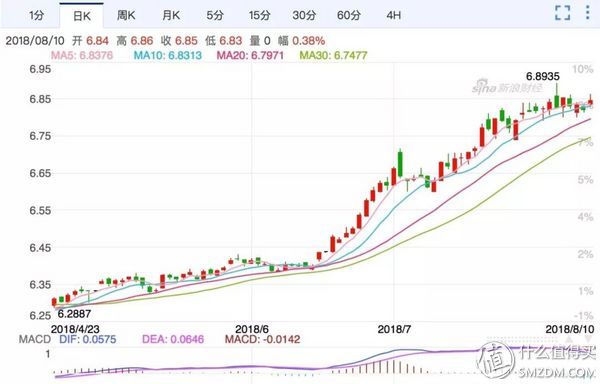The height and width of the screenshot is (384, 600).
Task: Click the 6.55 price axis label
Action: pos(40,210)
